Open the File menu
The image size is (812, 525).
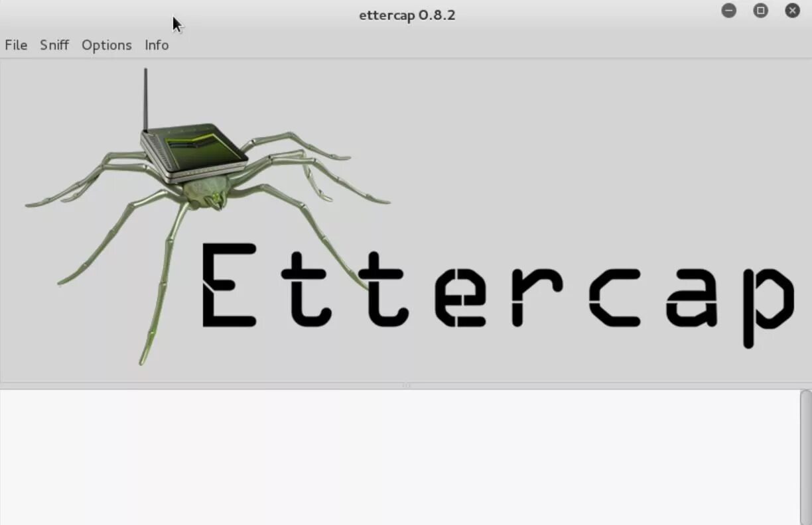[16, 45]
